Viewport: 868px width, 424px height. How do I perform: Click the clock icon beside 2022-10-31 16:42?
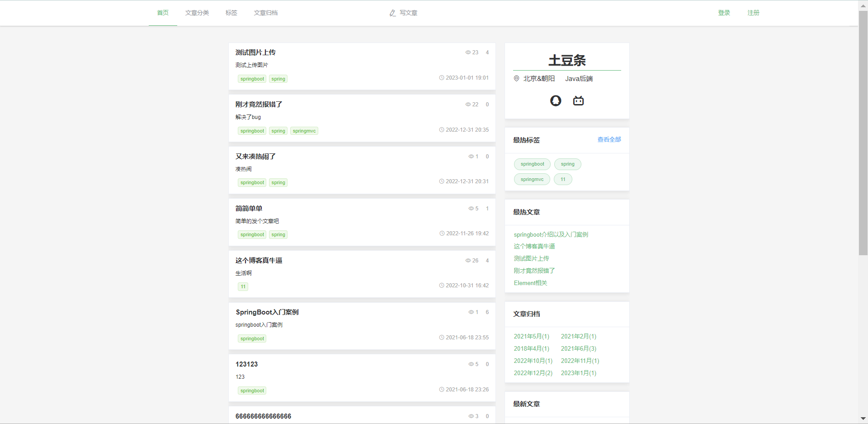[442, 286]
